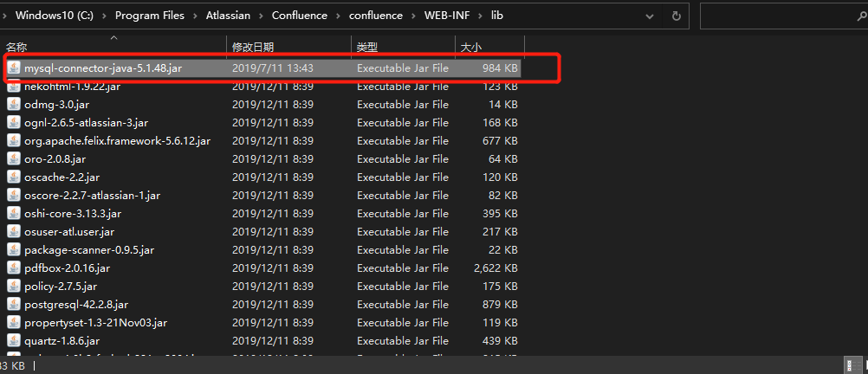The height and width of the screenshot is (374, 868).
Task: Sort files by the 名称 column header
Action: [17, 46]
